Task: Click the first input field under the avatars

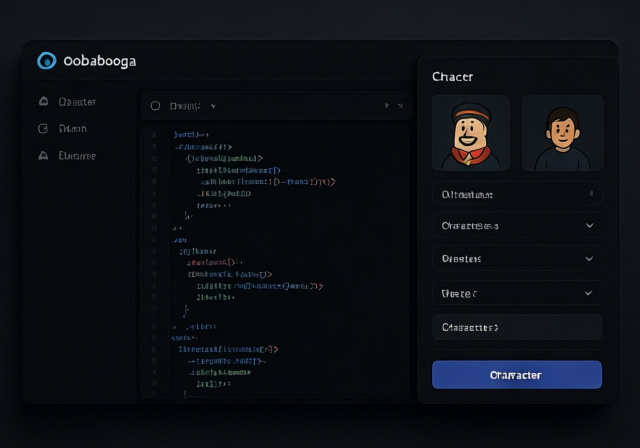Action: click(x=517, y=194)
